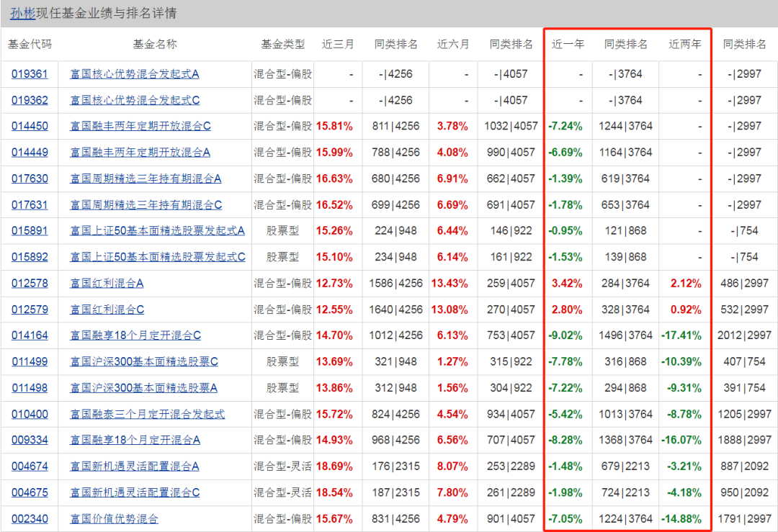Open fund code 011498 link
Screen dimensions: 778x532
point(30,388)
